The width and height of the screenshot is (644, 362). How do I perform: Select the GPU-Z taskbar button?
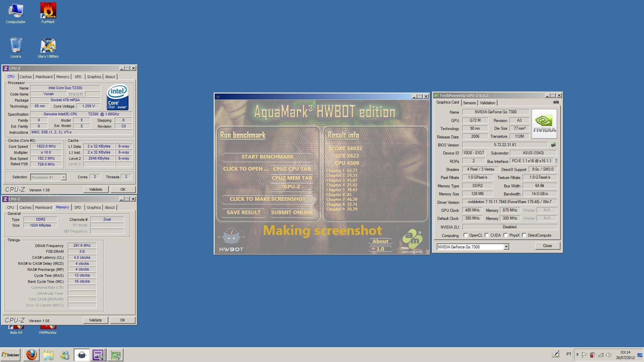click(x=115, y=355)
